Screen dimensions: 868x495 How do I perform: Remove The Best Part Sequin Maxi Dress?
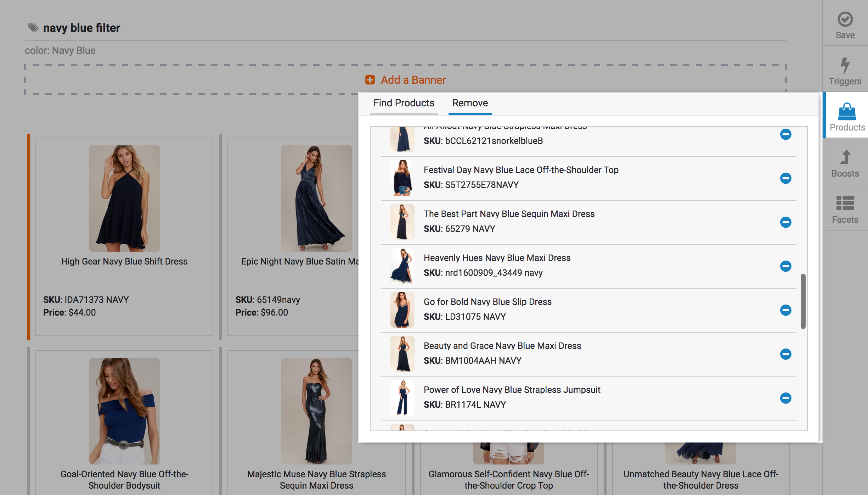click(x=785, y=222)
